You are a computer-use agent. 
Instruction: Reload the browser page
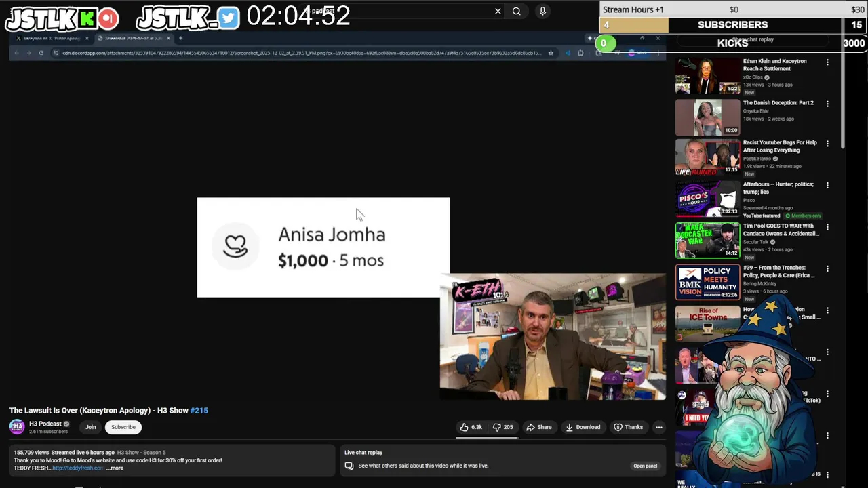pos(41,52)
